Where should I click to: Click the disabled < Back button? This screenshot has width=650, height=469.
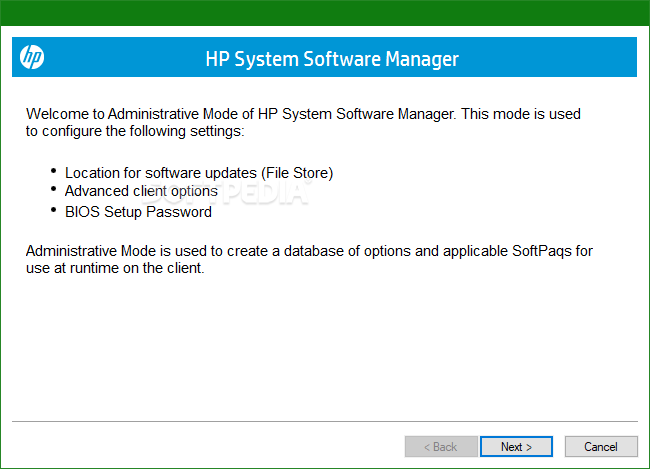point(441,447)
